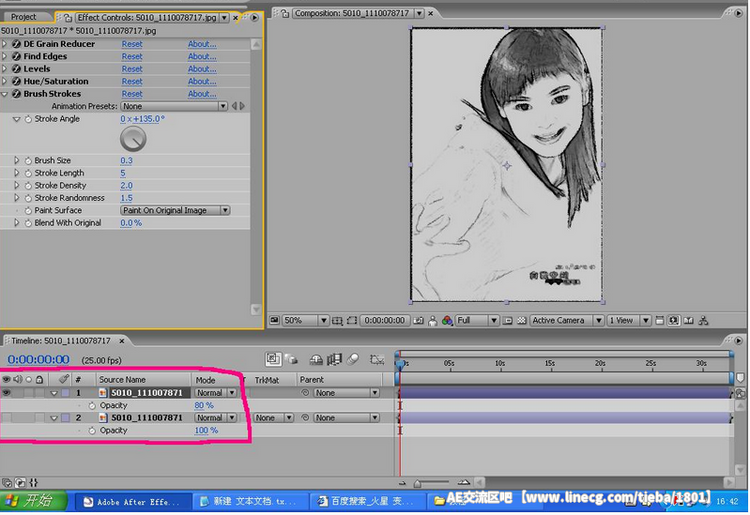
Task: Toggle the DE Grain Reducer effect on/off icon
Action: (x=16, y=44)
